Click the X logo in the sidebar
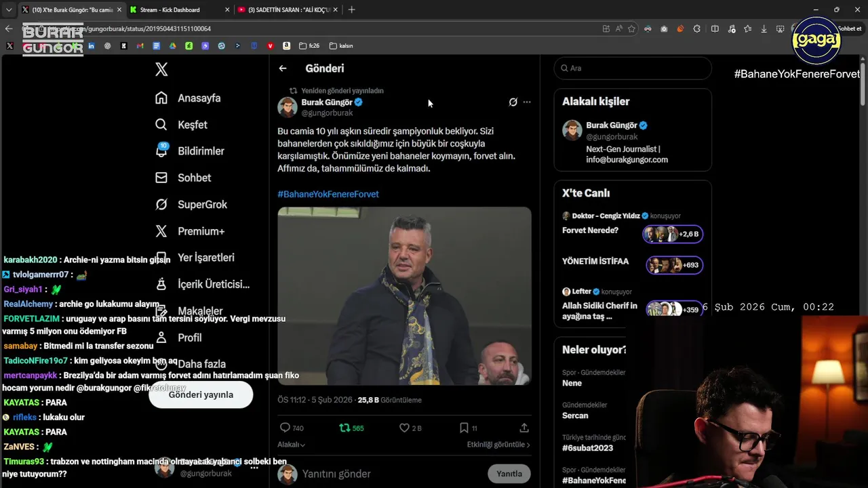The height and width of the screenshot is (488, 868). click(161, 69)
